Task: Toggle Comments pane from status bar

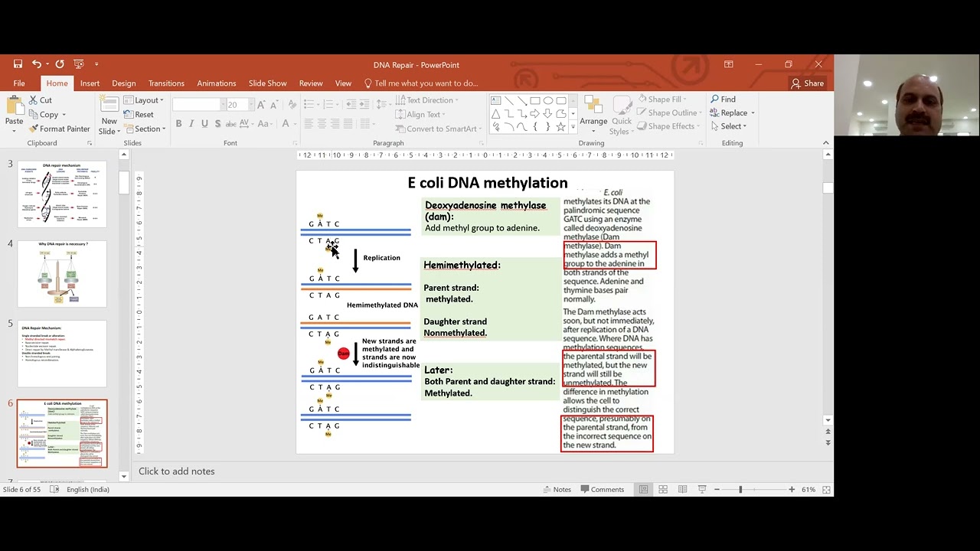Action: pos(602,490)
